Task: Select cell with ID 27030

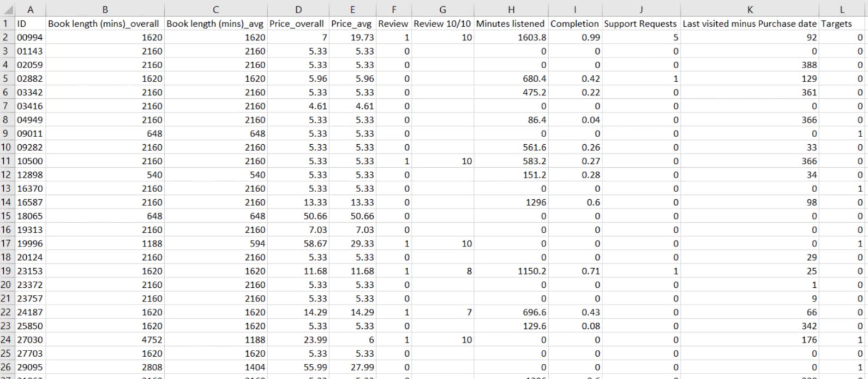Action: click(x=30, y=340)
